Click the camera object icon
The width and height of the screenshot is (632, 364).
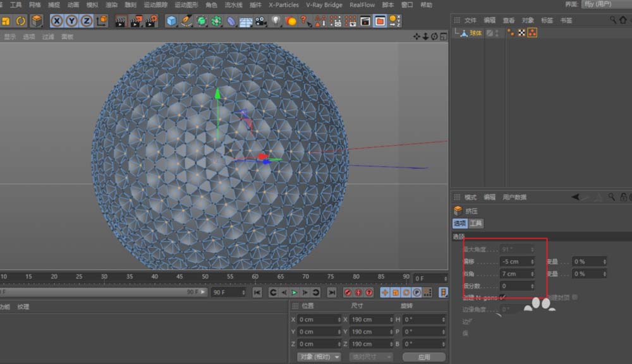point(260,21)
